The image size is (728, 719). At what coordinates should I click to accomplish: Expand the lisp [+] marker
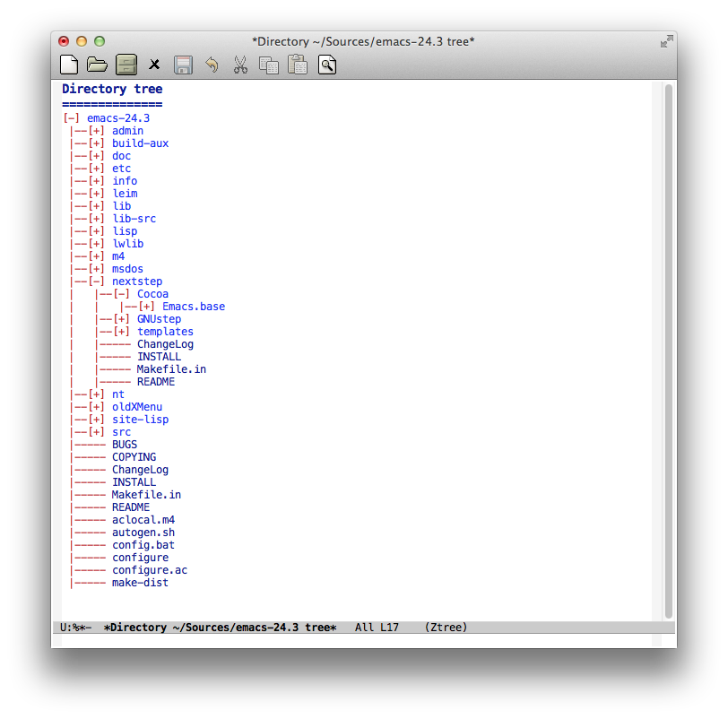[96, 231]
